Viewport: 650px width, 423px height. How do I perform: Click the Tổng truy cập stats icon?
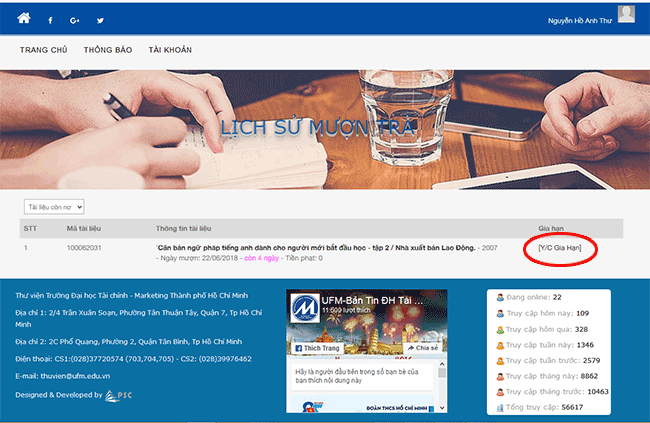501,409
